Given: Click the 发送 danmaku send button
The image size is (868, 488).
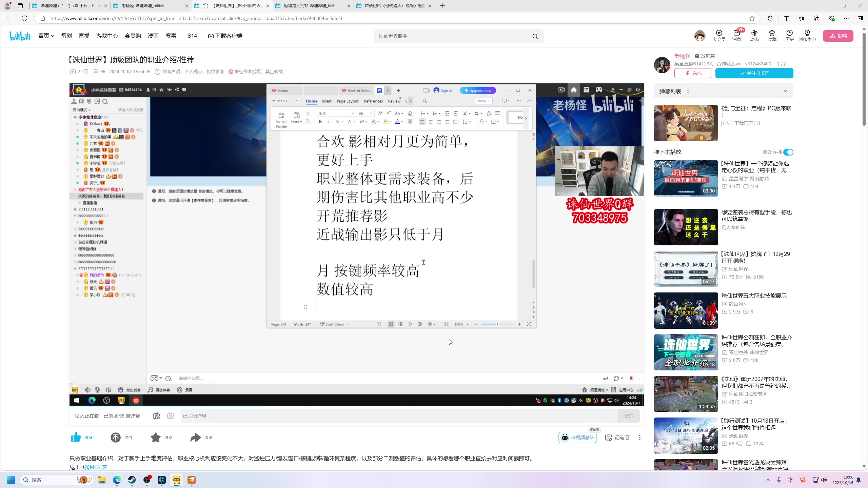Looking at the screenshot, I should pyautogui.click(x=629, y=416).
